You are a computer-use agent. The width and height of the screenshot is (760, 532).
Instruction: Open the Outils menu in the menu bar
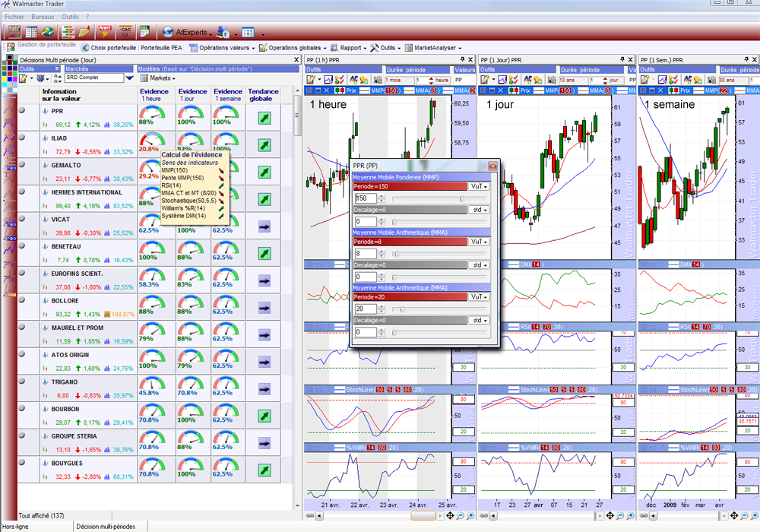click(x=70, y=17)
